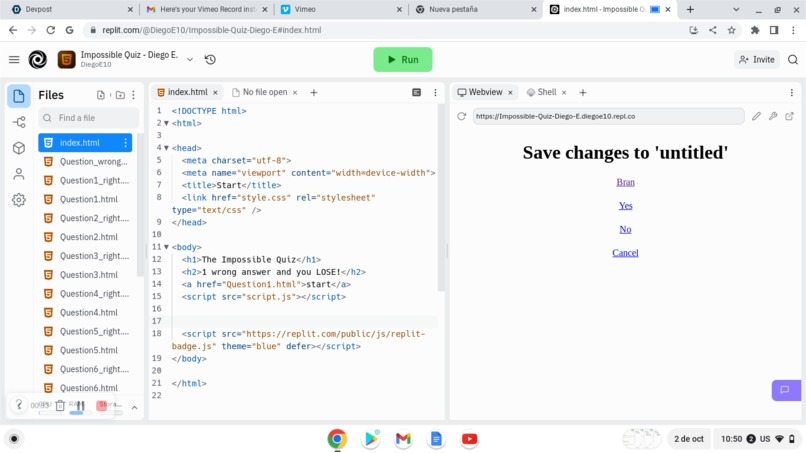Click the help question mark icon

pos(19,404)
